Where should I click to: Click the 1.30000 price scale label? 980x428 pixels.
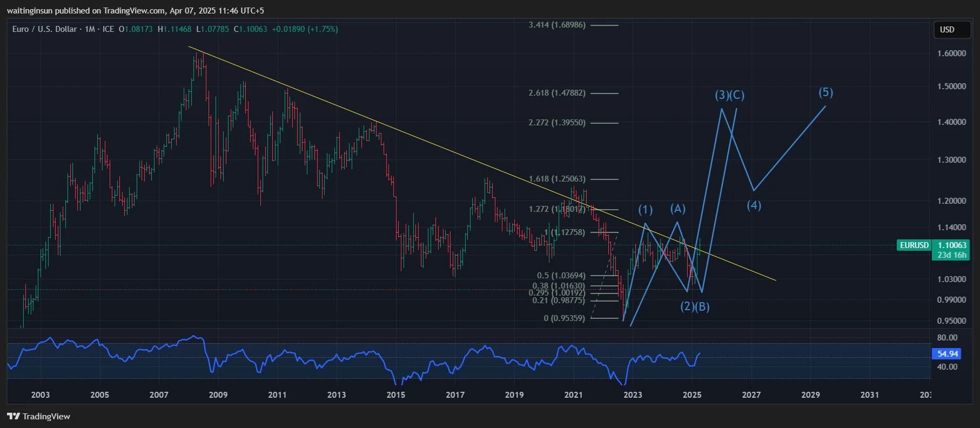(952, 160)
